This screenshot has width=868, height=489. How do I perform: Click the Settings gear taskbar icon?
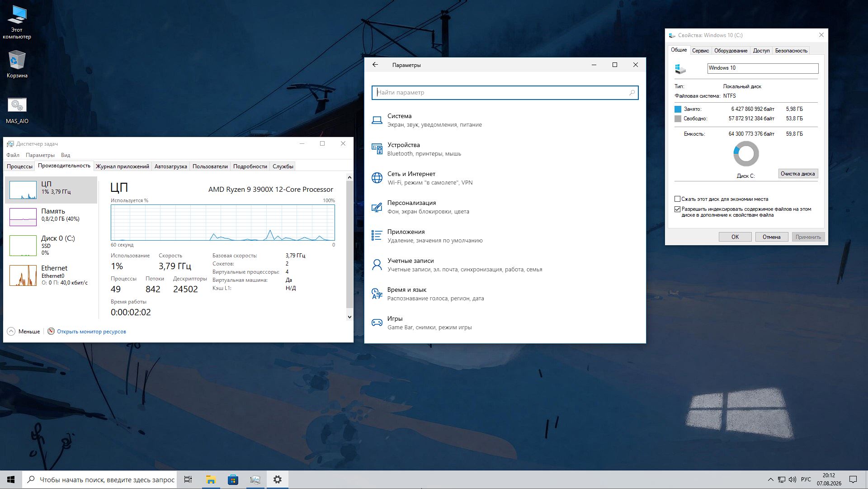pyautogui.click(x=278, y=480)
